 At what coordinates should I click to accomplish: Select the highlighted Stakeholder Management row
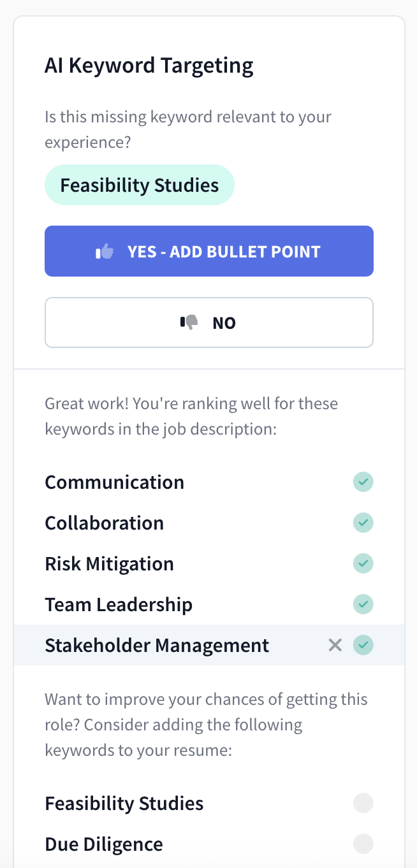click(x=157, y=645)
